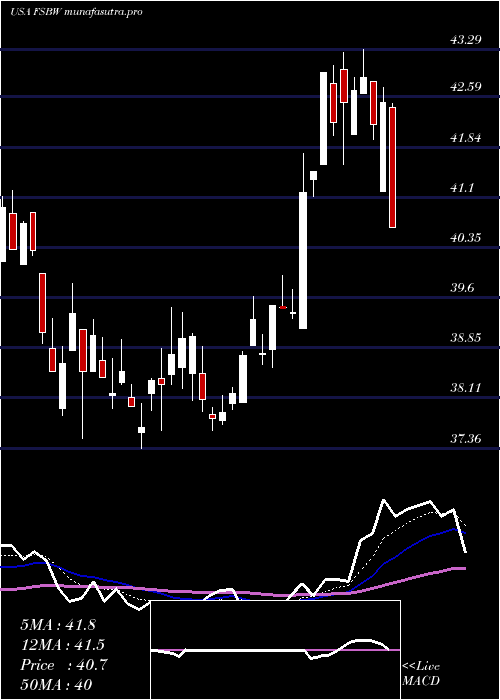Click the 37.36 price level label
The width and height of the screenshot is (500, 700).
tap(466, 439)
